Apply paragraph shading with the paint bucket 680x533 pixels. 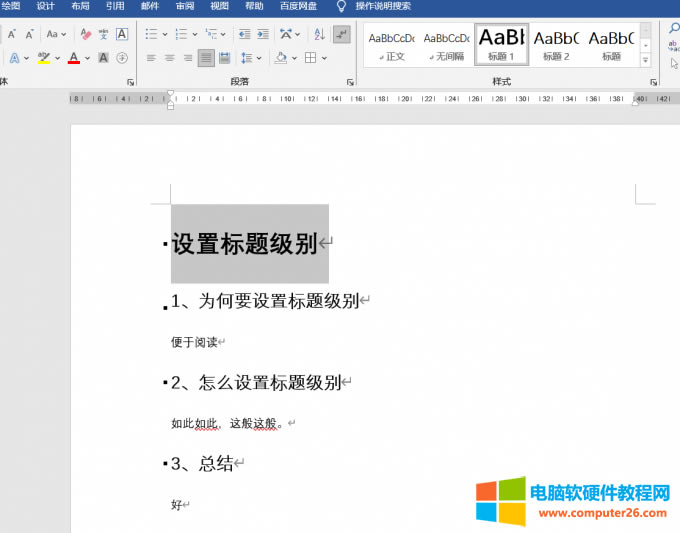(x=281, y=58)
